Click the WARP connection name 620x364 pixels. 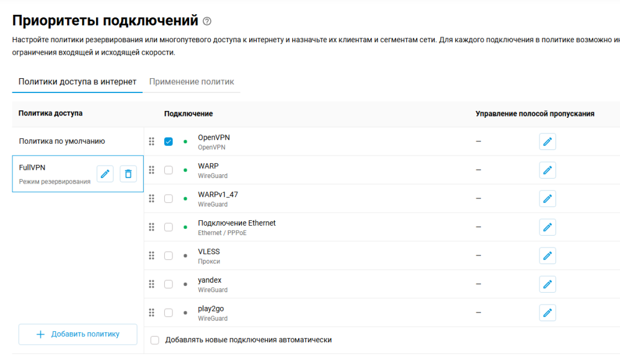[208, 166]
